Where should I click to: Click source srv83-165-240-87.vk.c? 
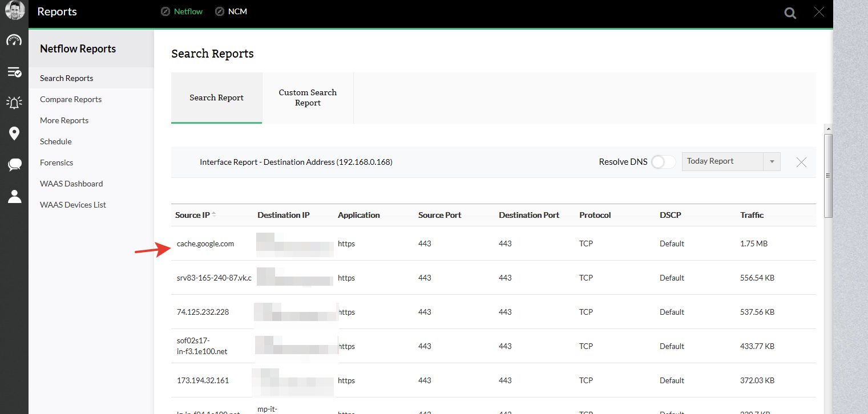[x=214, y=278]
